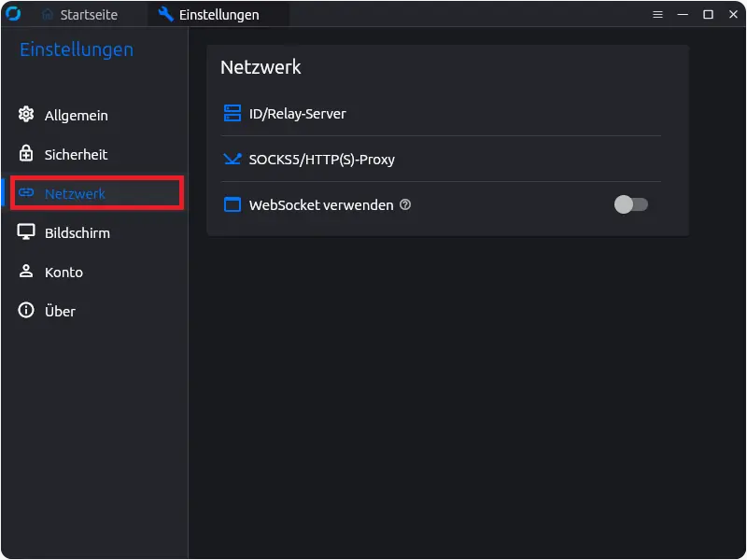Open ID/Relay-Server configuration
Image resolution: width=747 pixels, height=560 pixels.
click(297, 114)
